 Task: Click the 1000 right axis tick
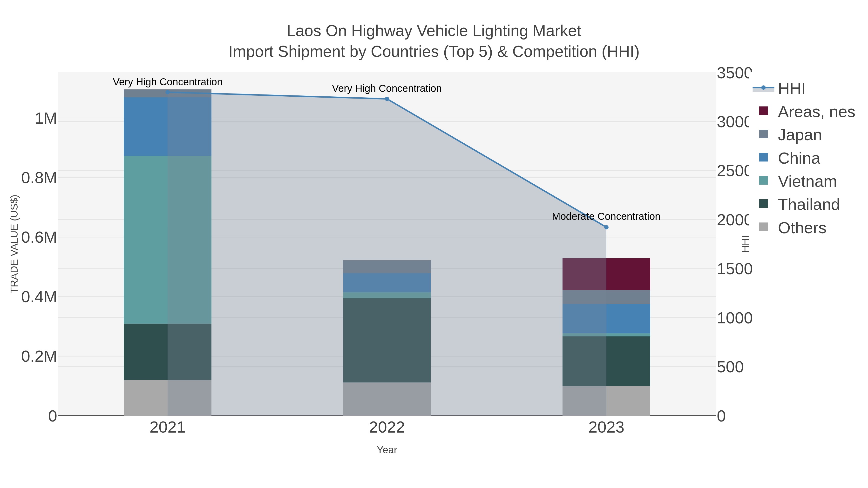click(x=735, y=318)
